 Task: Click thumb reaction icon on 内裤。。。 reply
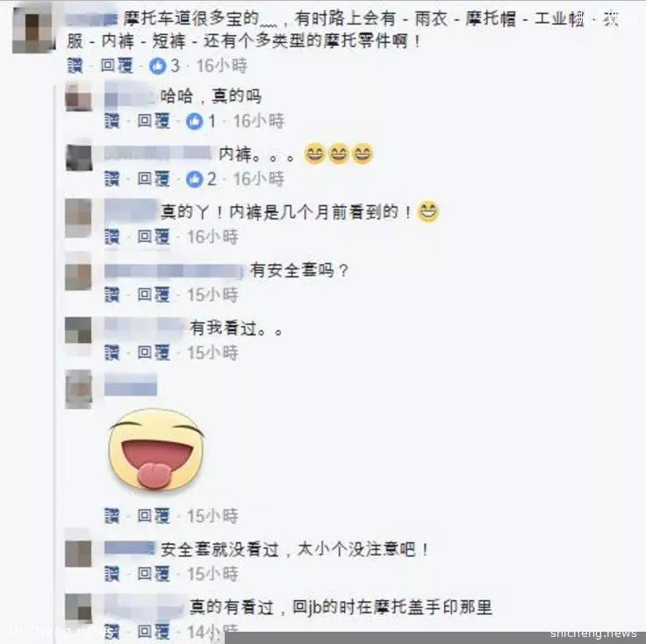194,180
